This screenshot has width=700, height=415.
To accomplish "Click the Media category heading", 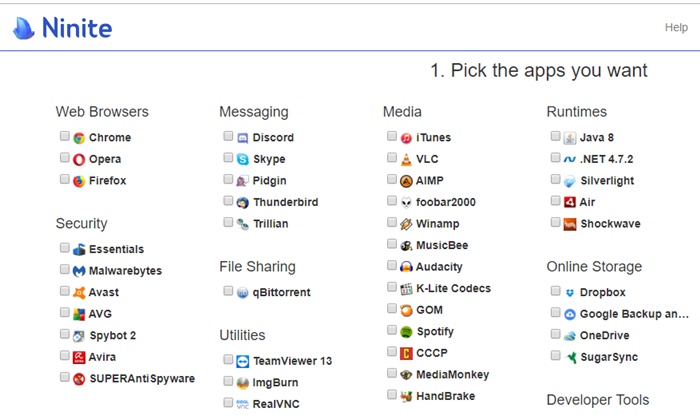I will (x=402, y=112).
